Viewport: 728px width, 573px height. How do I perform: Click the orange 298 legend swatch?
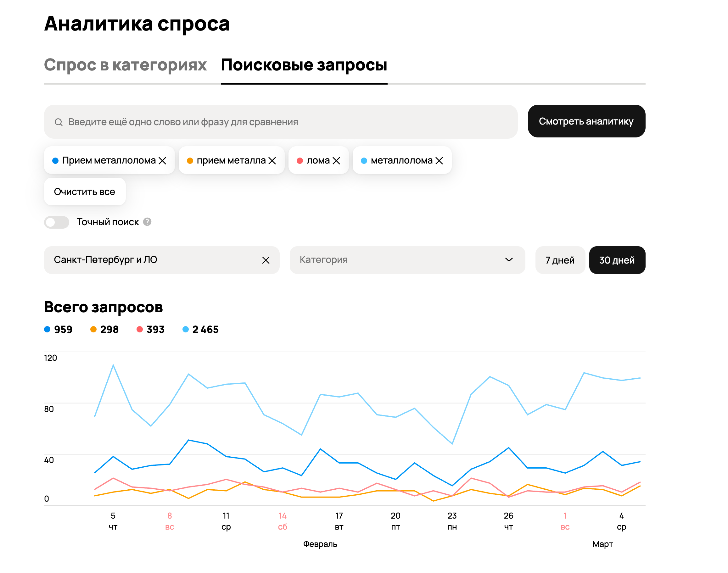[94, 330]
